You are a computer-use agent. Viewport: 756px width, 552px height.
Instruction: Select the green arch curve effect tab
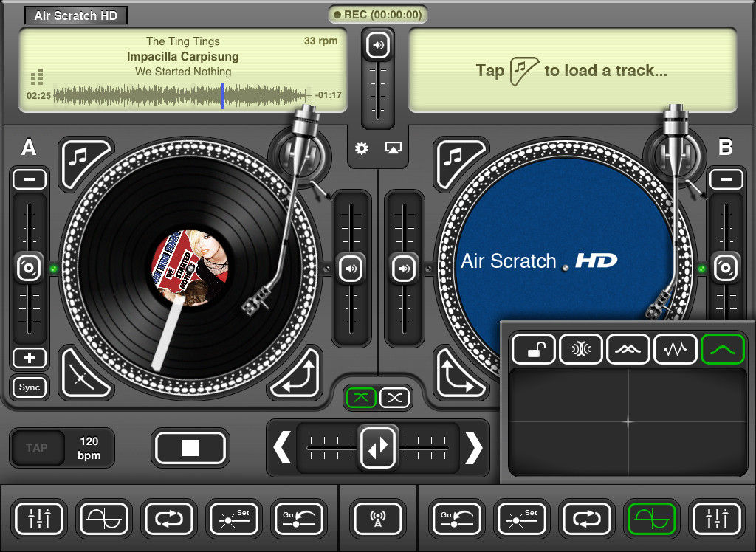tap(722, 348)
